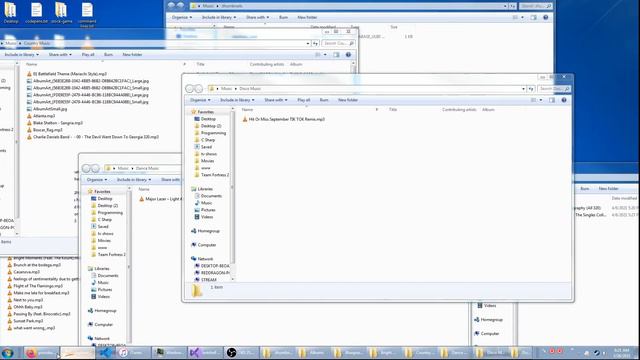640x360 pixels.
Task: Switch to Firefox in the taskbar
Action: tap(41, 353)
